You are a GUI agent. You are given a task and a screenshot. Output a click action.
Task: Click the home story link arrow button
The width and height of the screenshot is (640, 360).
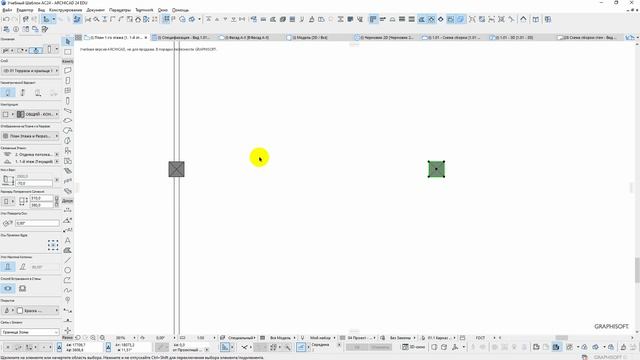click(57, 162)
